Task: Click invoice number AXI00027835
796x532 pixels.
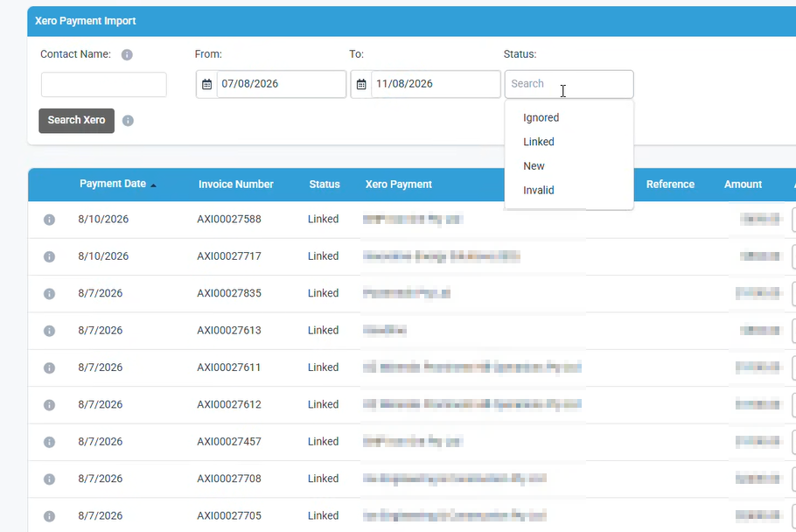Action: [229, 293]
